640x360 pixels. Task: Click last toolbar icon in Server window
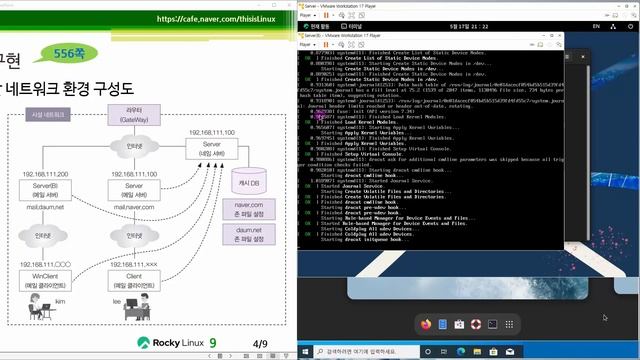[x=634, y=15]
